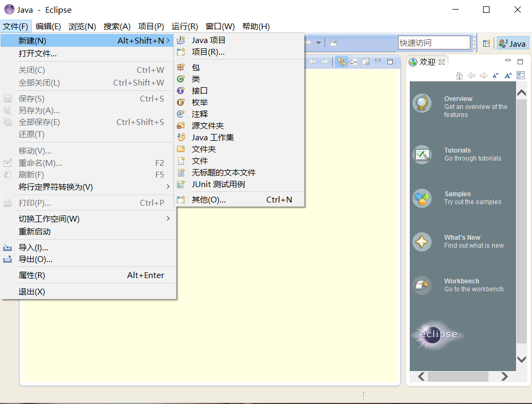Open the 运行(R) menu
Screen dimensions: 532x404
(x=184, y=27)
